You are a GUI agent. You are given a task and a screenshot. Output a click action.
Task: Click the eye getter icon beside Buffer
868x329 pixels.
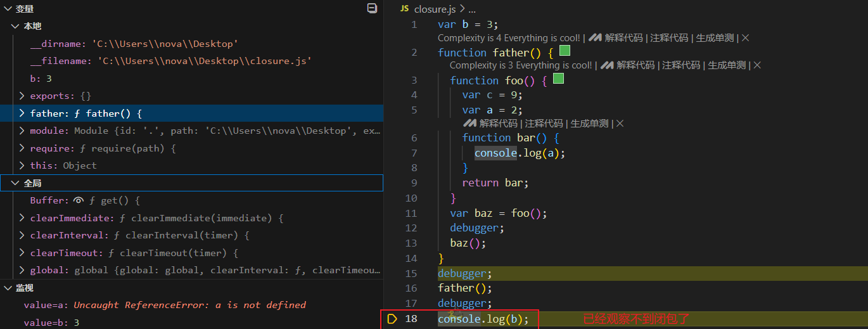(79, 200)
